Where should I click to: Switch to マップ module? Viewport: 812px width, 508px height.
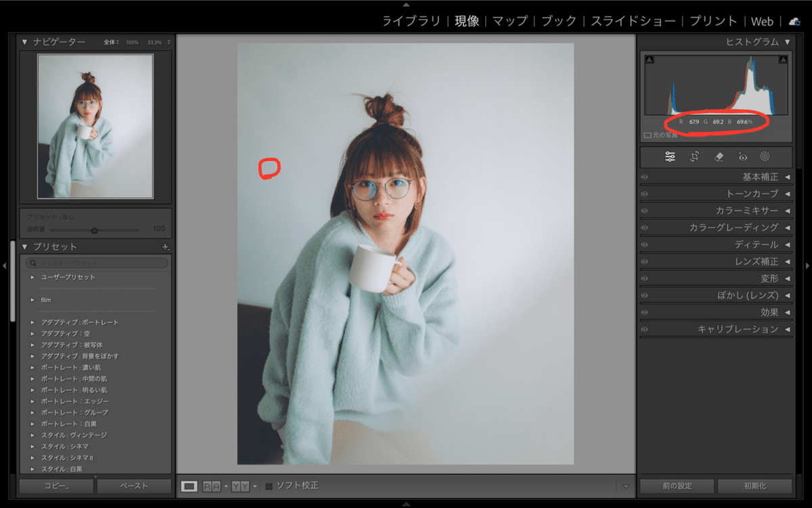coord(510,21)
